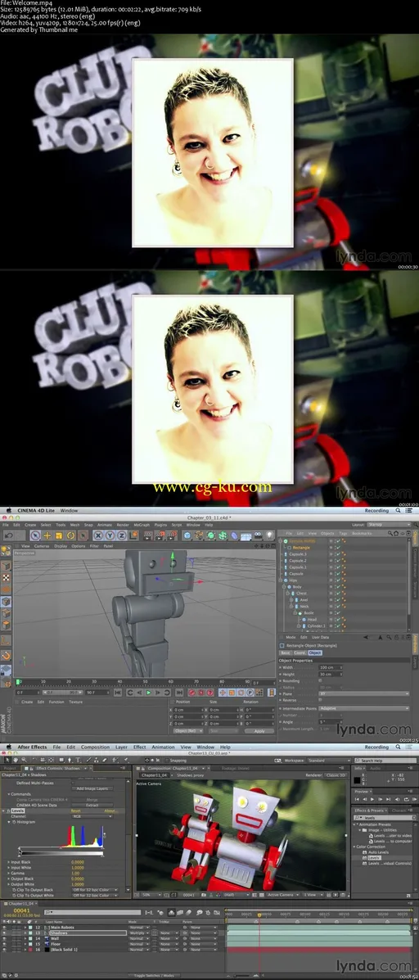The image size is (419, 980).
Task: Open the After Effects Layer menu
Action: point(121,747)
